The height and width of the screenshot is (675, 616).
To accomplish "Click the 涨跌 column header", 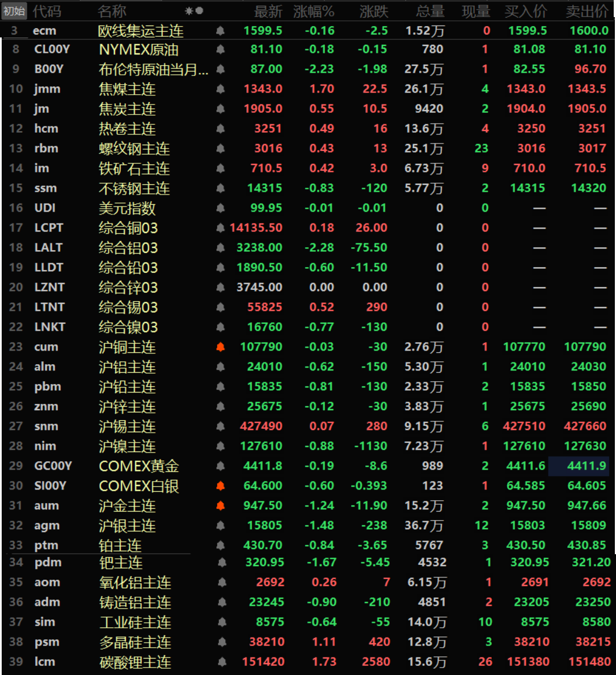I will pos(374,11).
